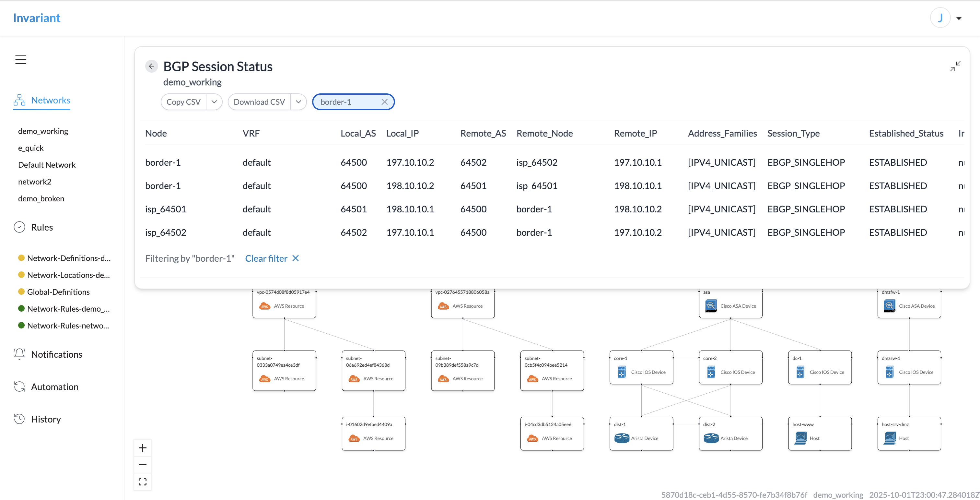
Task: Open the core-1 Cisco IOS Device node
Action: click(641, 368)
